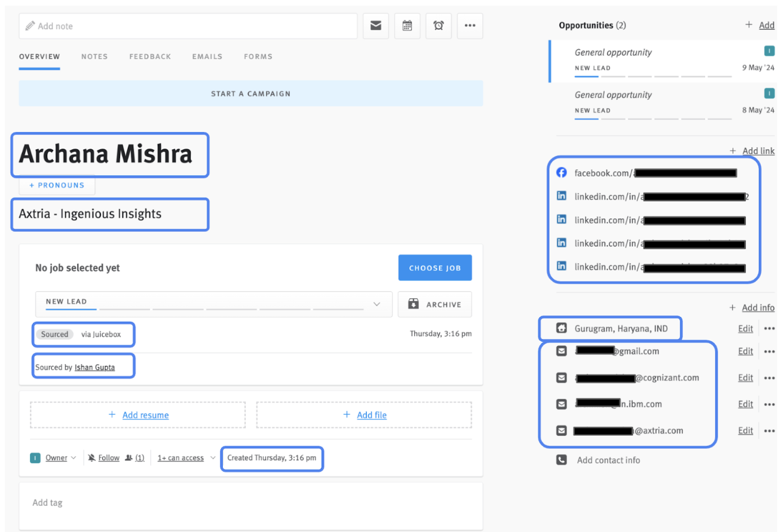Viewport: 784px width, 532px height.
Task: Click Edit for Gurugram, Haryana row
Action: [x=745, y=328]
